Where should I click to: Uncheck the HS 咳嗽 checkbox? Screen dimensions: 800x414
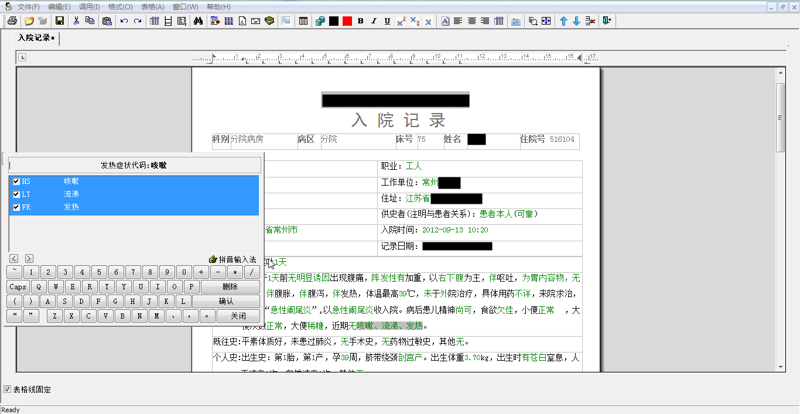tap(16, 181)
